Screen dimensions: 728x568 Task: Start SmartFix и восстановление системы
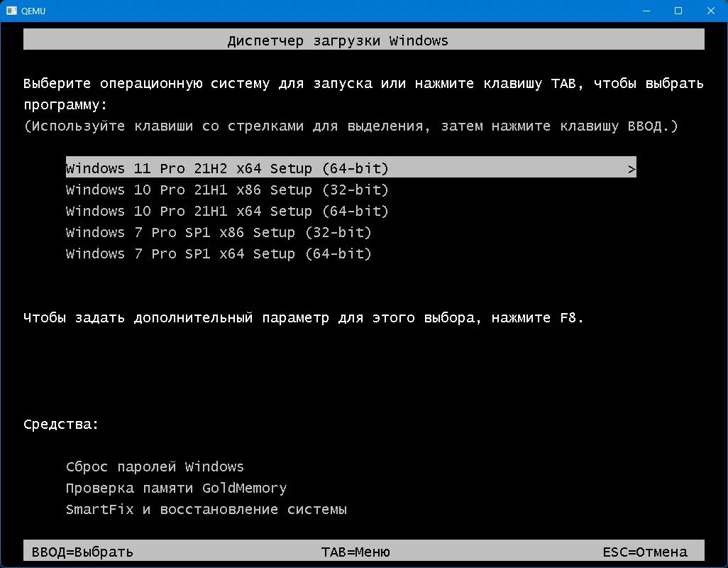[x=206, y=509]
